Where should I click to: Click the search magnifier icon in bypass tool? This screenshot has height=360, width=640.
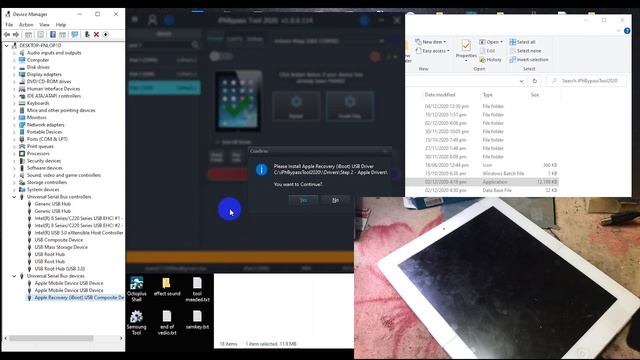[195, 44]
